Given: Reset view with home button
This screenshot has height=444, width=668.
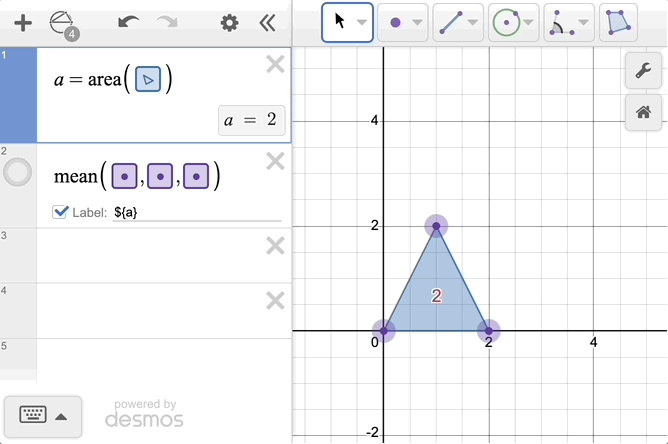Looking at the screenshot, I should click(643, 112).
